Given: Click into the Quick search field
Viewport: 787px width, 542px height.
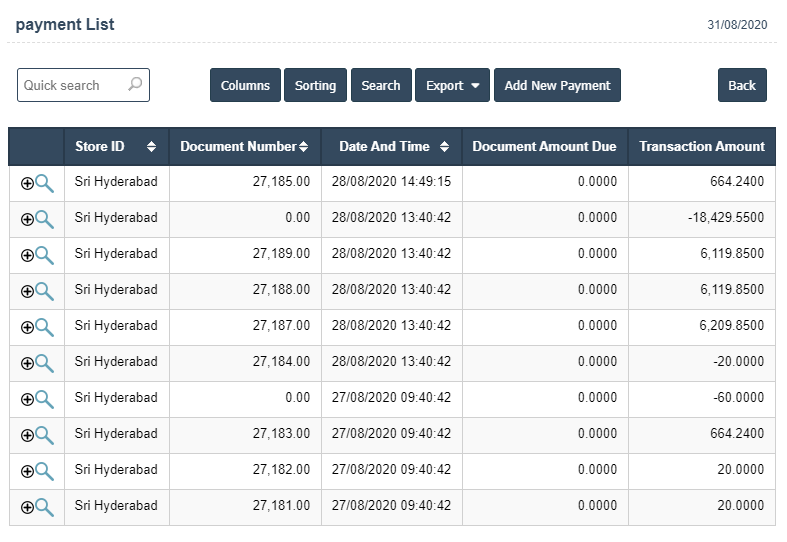Looking at the screenshot, I should (70, 85).
